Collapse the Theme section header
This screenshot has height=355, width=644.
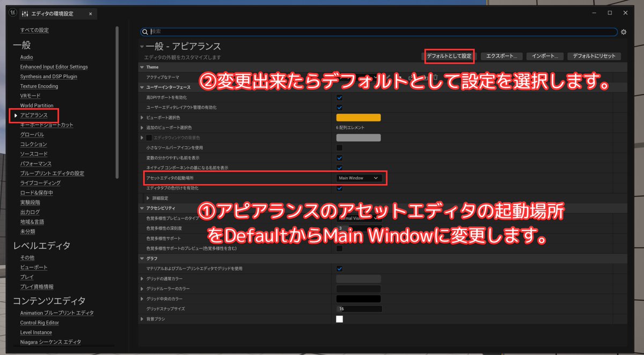(142, 67)
